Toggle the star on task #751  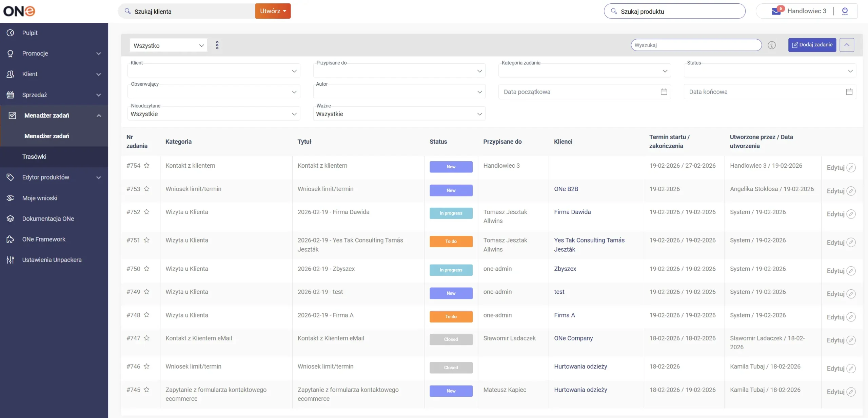click(x=146, y=240)
